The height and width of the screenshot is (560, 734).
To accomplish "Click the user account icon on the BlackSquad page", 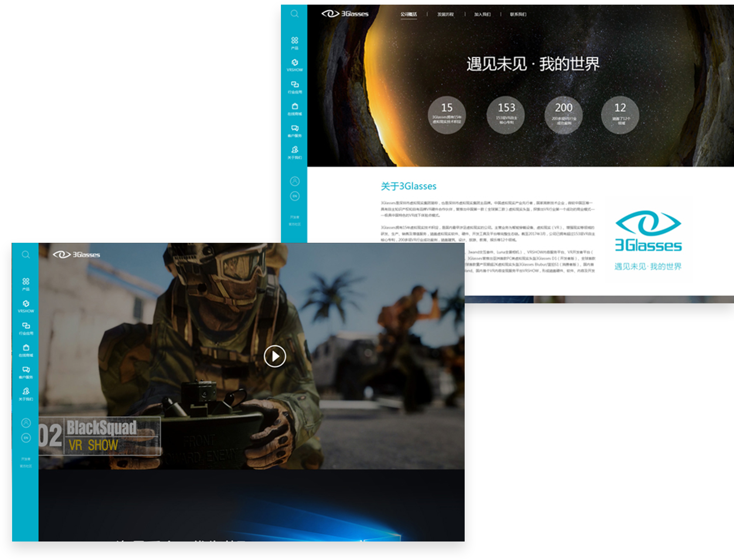I will click(26, 423).
